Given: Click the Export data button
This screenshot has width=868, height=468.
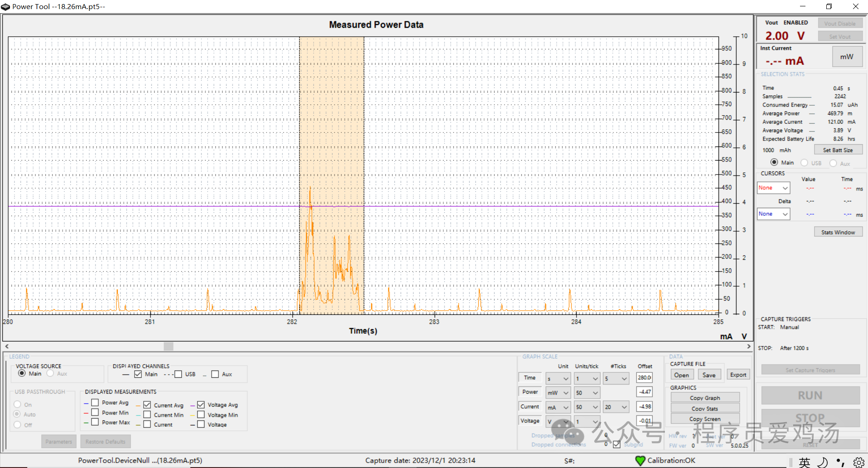Looking at the screenshot, I should click(738, 375).
